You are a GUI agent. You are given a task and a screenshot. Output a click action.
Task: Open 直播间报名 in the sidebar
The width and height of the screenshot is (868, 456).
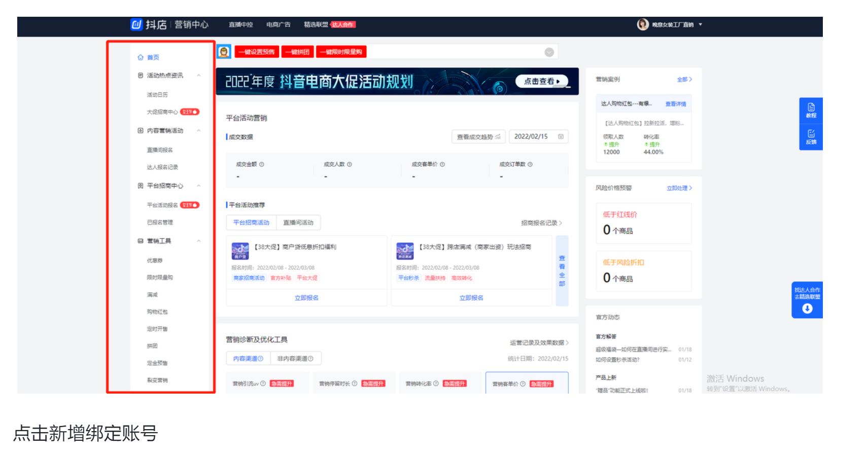coord(160,150)
